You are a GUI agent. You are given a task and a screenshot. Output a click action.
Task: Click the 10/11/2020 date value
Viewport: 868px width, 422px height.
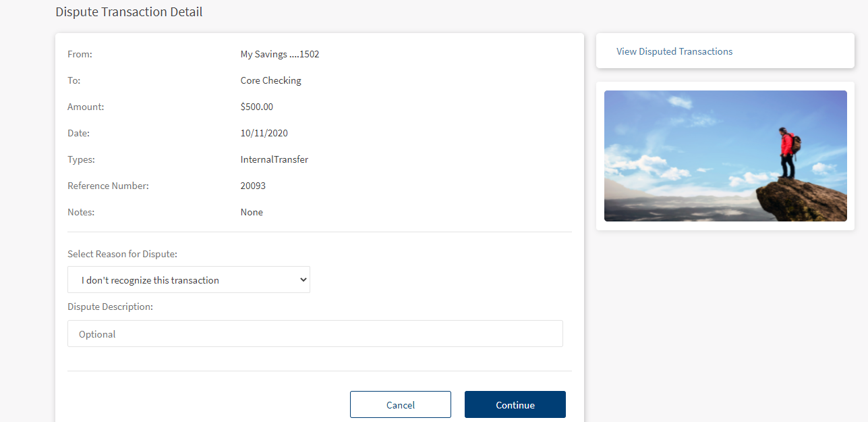pyautogui.click(x=264, y=133)
